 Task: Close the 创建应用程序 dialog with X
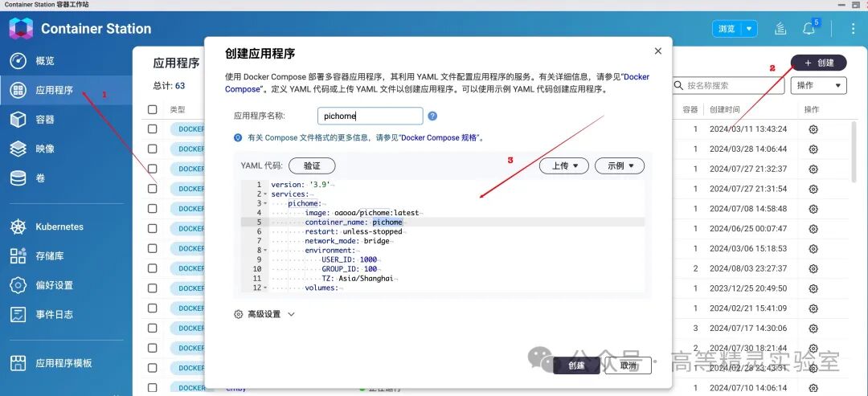[x=657, y=51]
